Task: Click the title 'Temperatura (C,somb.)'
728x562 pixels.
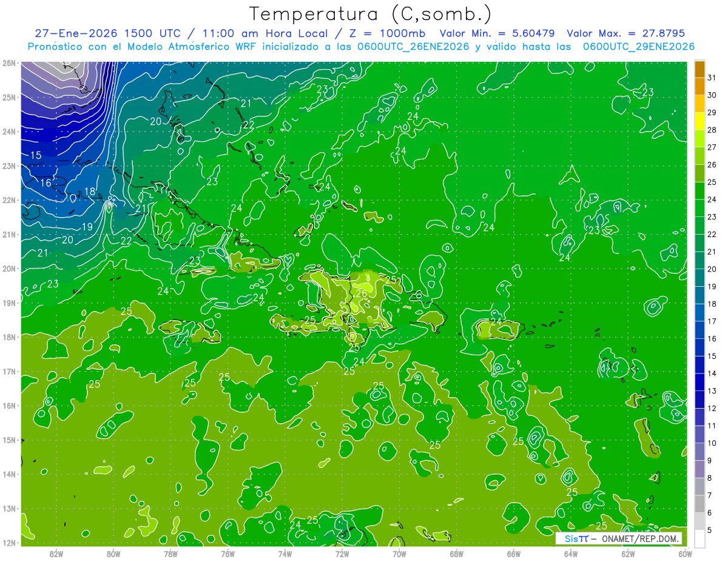Action: (x=371, y=14)
